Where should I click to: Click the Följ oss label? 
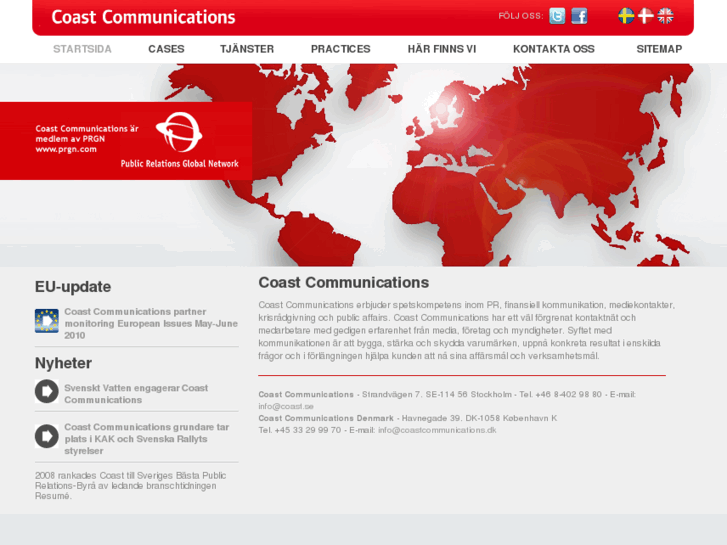click(x=521, y=16)
